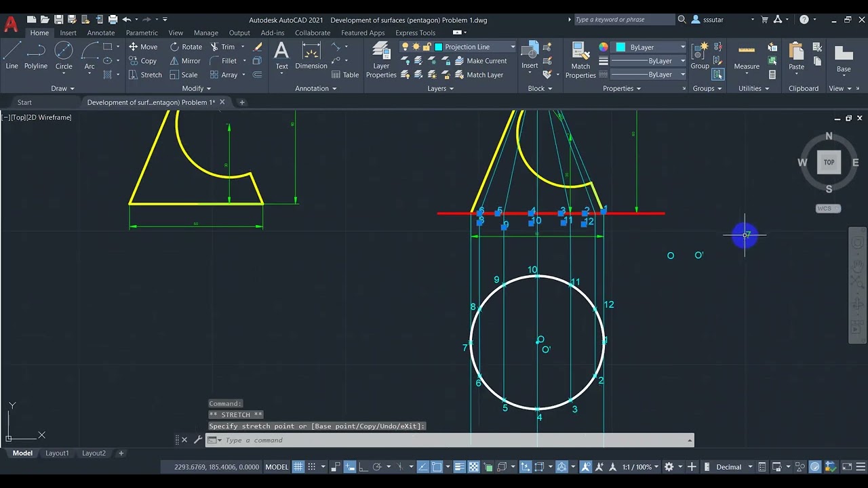Screen dimensions: 868x488
Task: Open the Measure tool
Action: click(747, 56)
